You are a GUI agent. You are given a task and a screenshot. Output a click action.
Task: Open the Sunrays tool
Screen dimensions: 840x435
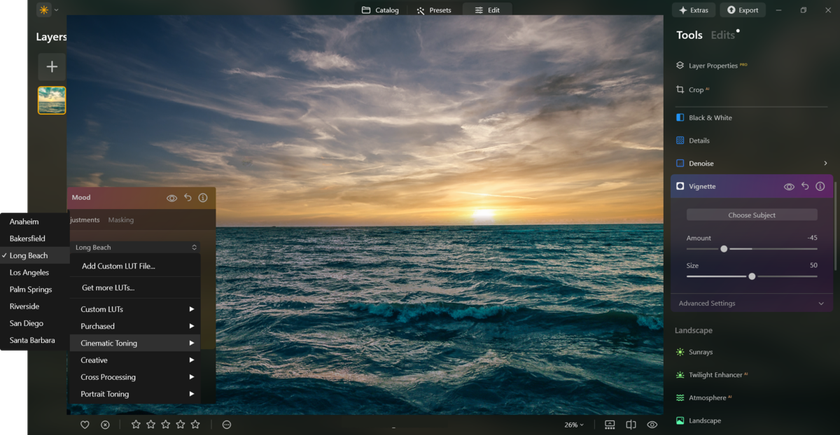point(694,352)
